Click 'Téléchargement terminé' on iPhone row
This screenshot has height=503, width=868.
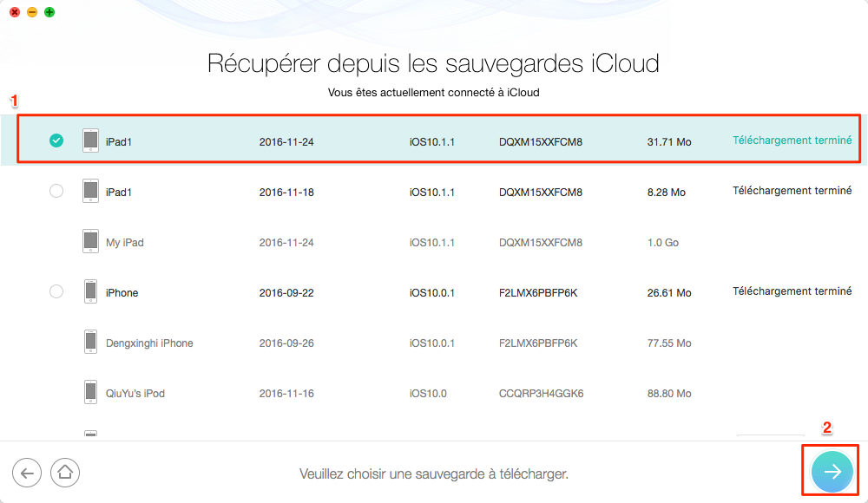point(792,291)
